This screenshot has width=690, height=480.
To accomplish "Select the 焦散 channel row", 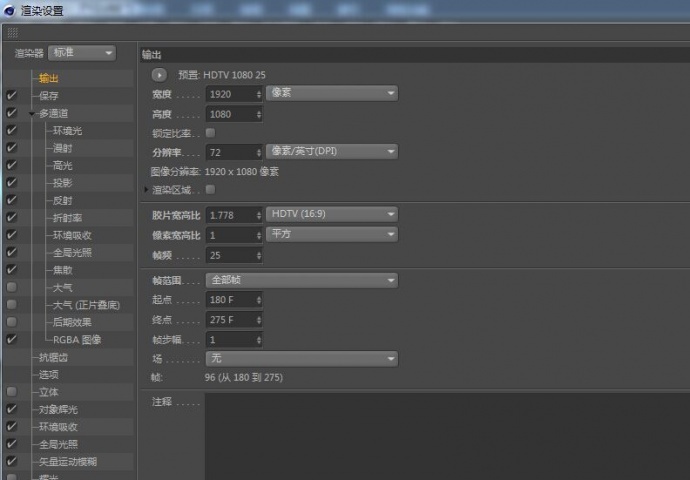I will click(x=62, y=270).
